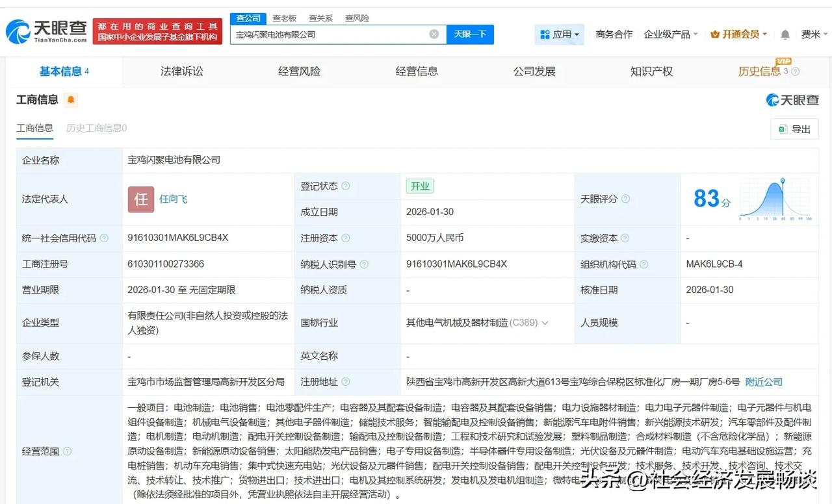The height and width of the screenshot is (504, 832).
Task: Click the 天眼评分 distribution chart
Action: [x=775, y=199]
